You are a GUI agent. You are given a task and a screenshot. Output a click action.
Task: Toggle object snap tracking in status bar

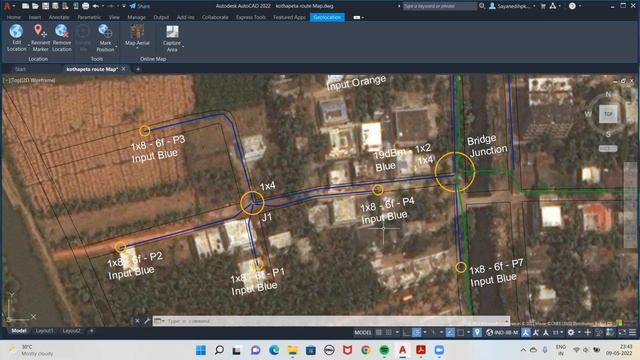tap(450, 333)
